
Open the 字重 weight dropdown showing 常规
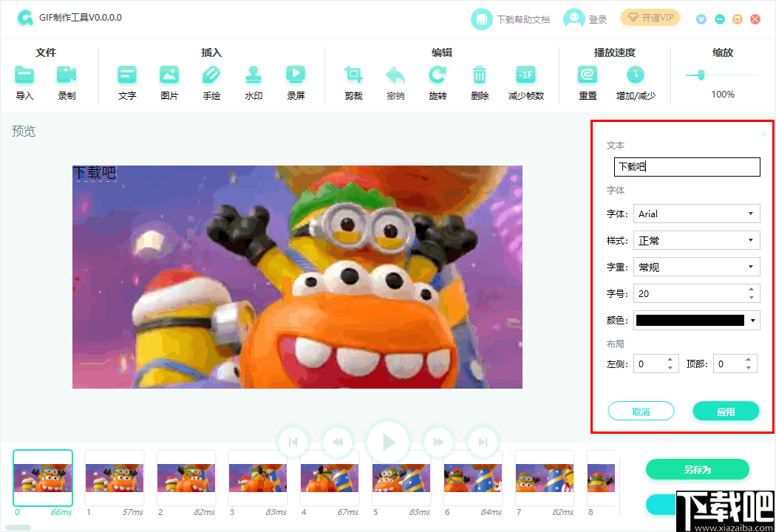coord(696,267)
